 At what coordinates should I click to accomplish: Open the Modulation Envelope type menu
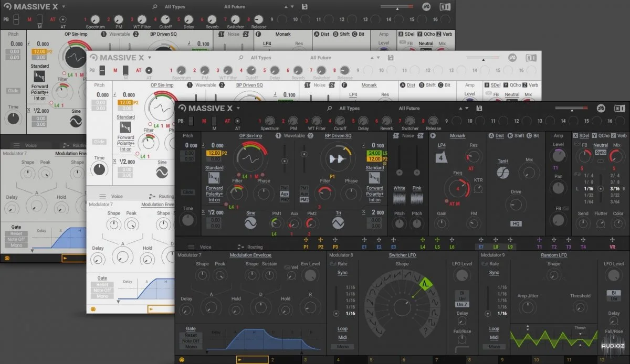pyautogui.click(x=250, y=255)
